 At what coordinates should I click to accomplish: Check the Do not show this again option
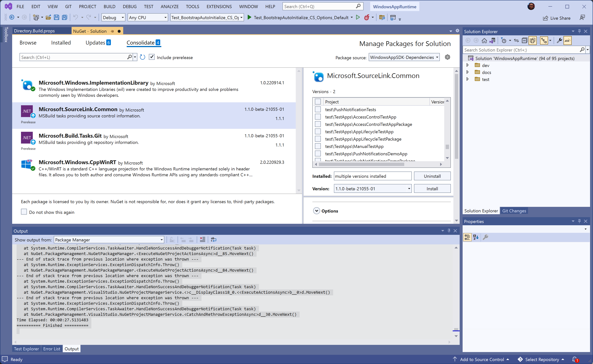[x=24, y=212]
